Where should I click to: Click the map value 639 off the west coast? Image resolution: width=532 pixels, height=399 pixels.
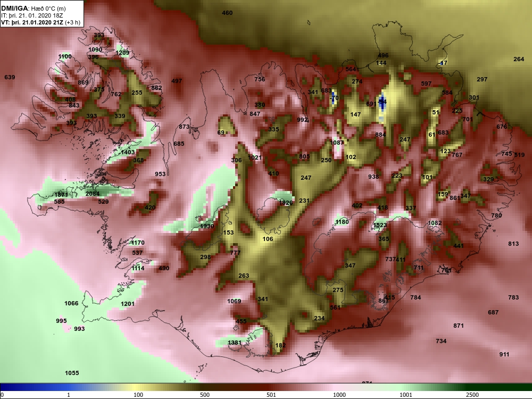[10, 77]
